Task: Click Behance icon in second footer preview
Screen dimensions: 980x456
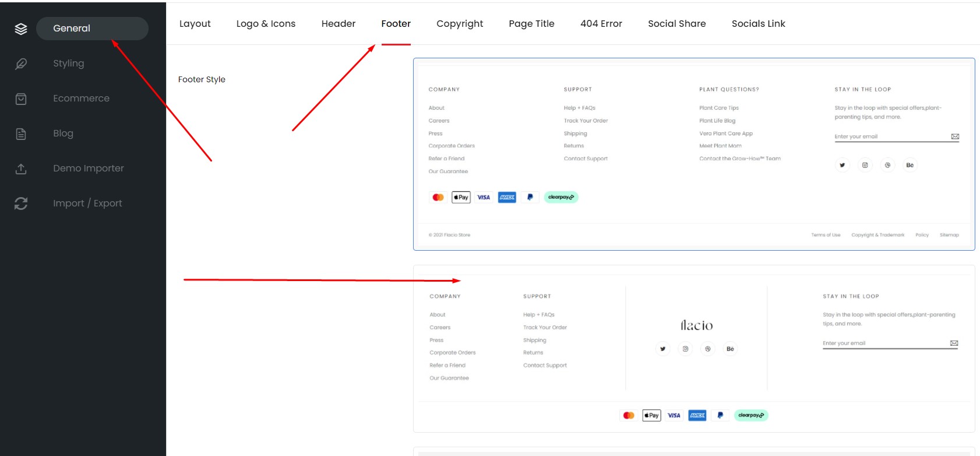Action: point(730,349)
